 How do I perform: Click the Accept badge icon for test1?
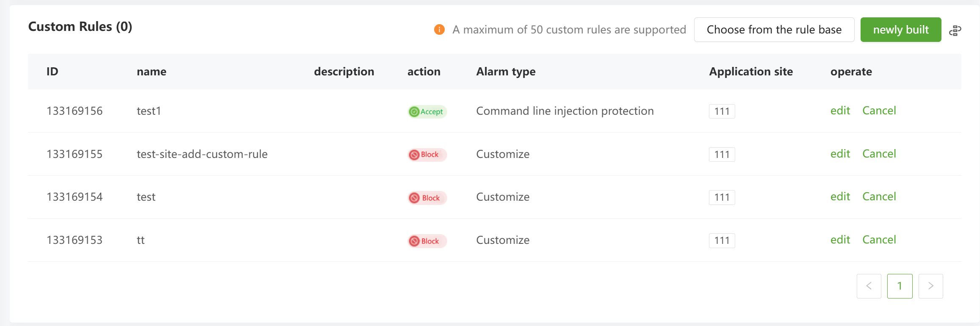414,112
